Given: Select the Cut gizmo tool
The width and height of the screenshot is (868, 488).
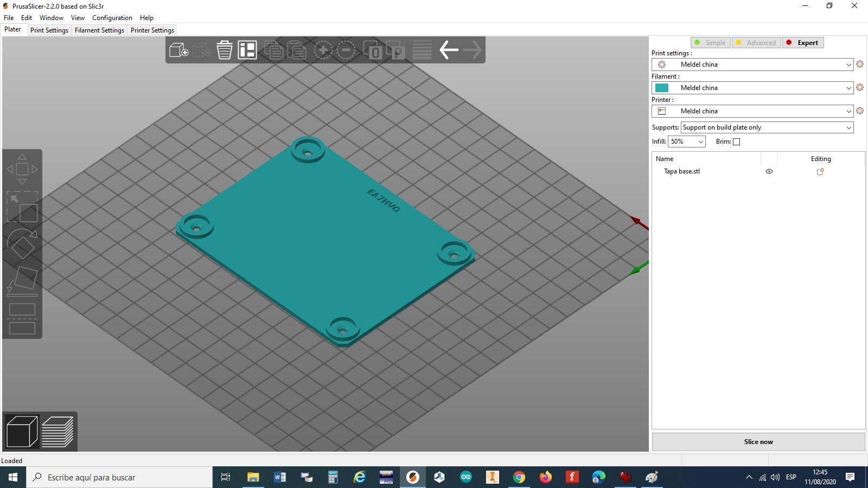Looking at the screenshot, I should (22, 318).
